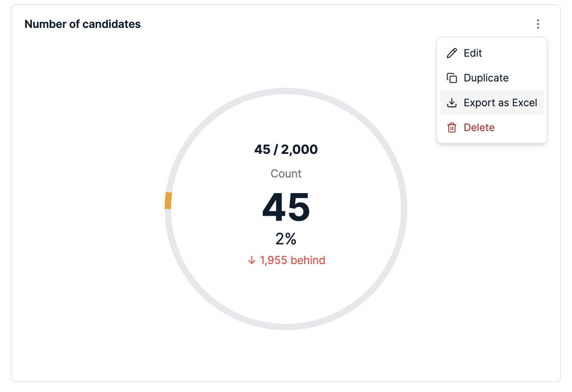Click the copy icon beside Duplicate
572x392 pixels.
tap(452, 78)
